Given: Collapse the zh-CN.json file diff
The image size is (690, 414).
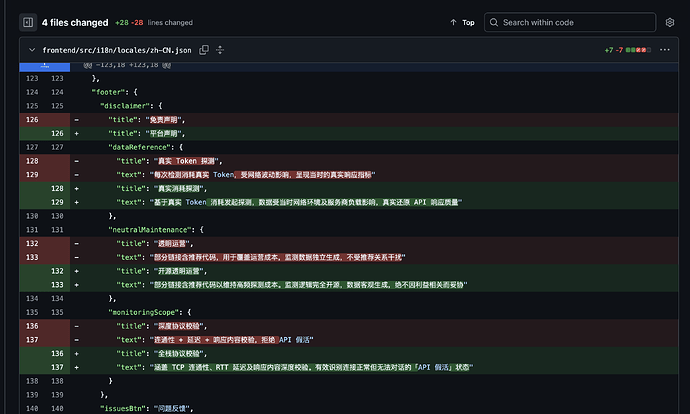Looking at the screenshot, I should (x=32, y=50).
